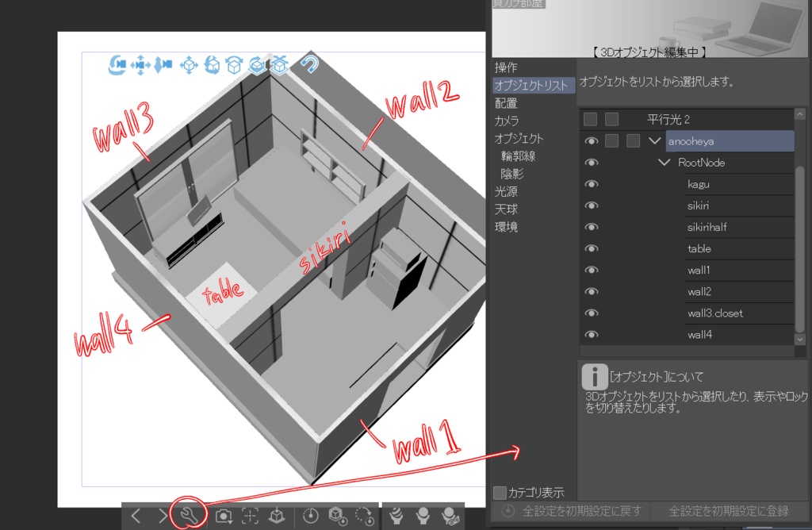The image size is (812, 530).
Task: Collapse the anooheya tree chevron
Action: 654,141
